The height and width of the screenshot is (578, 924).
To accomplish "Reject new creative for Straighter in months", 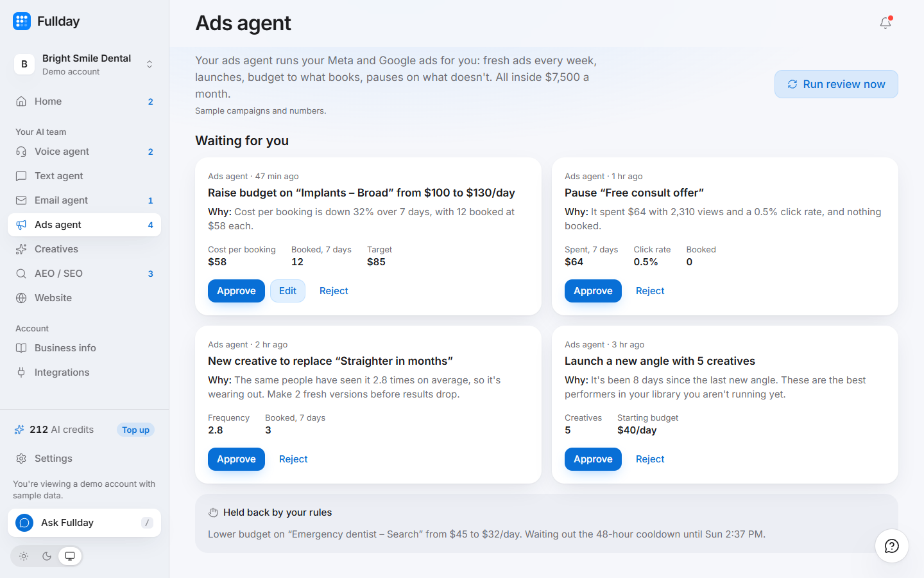I will 293,459.
